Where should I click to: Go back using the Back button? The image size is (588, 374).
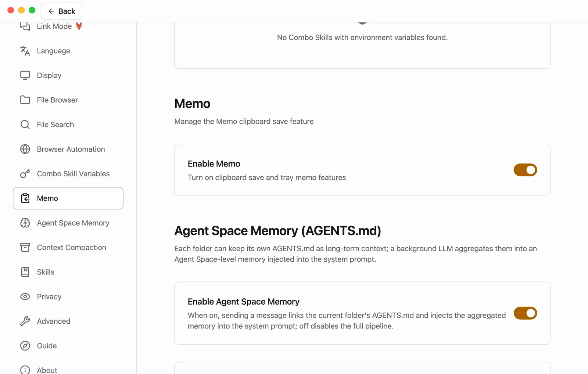[x=61, y=11]
